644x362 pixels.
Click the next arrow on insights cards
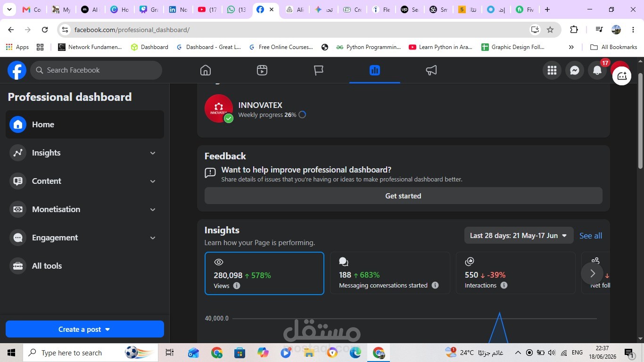coord(592,273)
